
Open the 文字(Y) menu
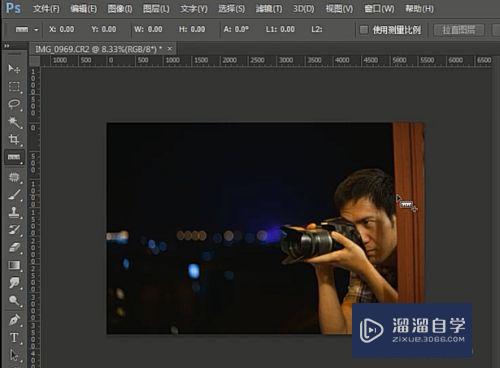click(x=194, y=9)
